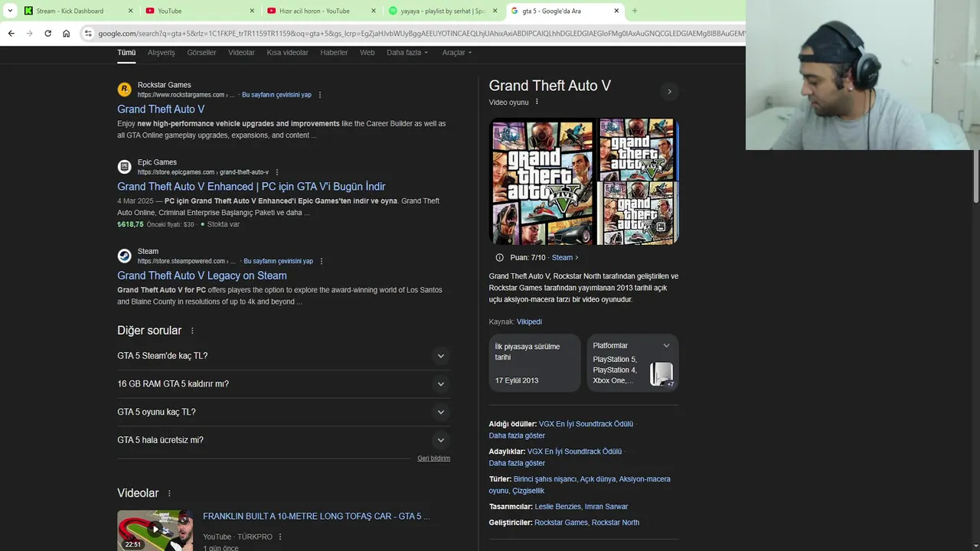The image size is (980, 551).
Task: Click the site info icon in address bar
Action: pos(88,34)
